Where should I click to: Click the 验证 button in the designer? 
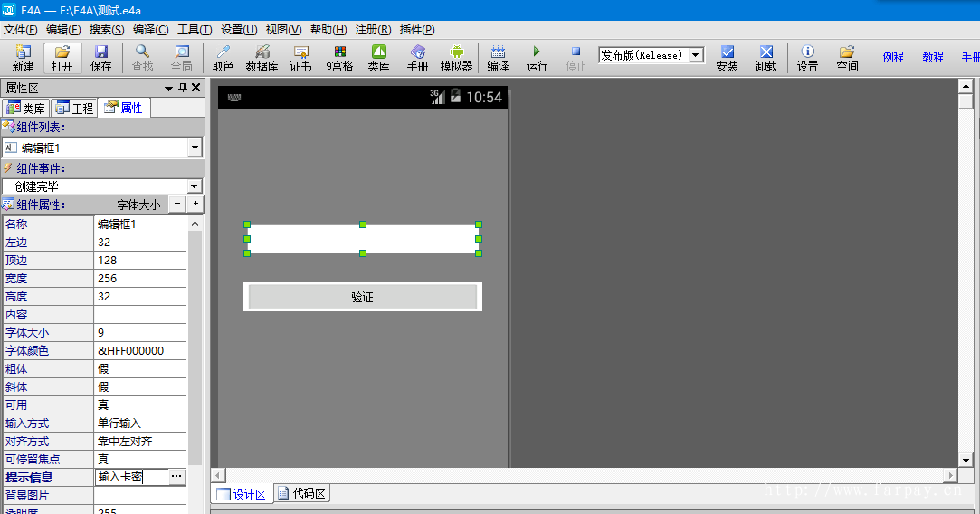click(362, 297)
